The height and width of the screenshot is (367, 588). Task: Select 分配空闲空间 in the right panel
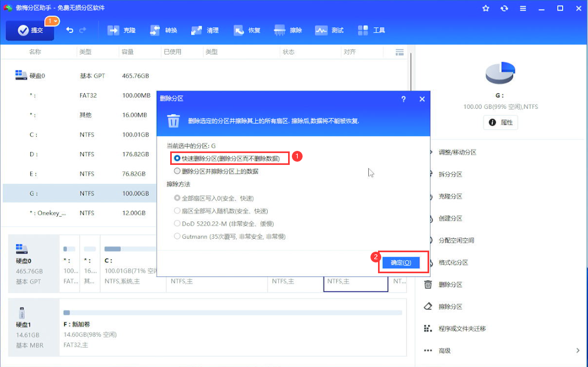point(456,240)
